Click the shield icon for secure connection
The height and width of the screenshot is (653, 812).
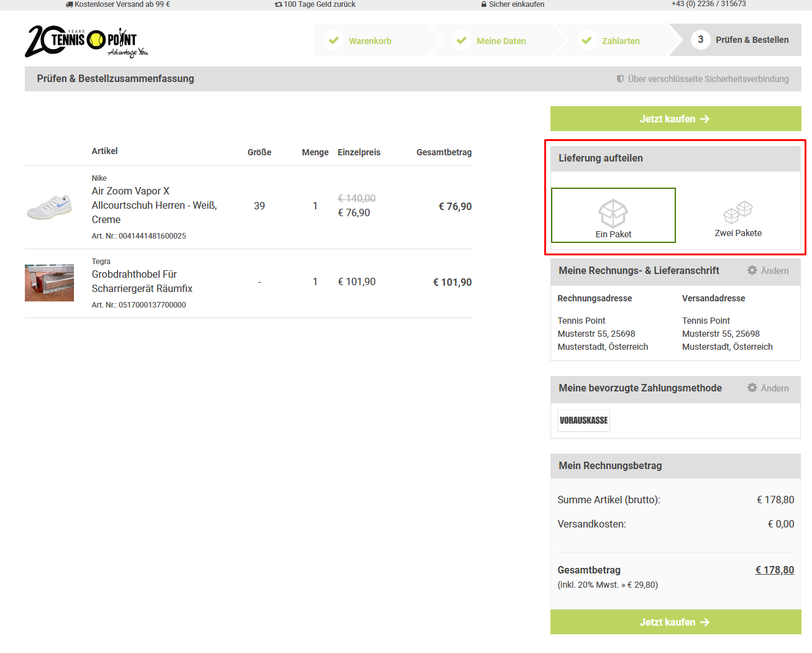620,79
